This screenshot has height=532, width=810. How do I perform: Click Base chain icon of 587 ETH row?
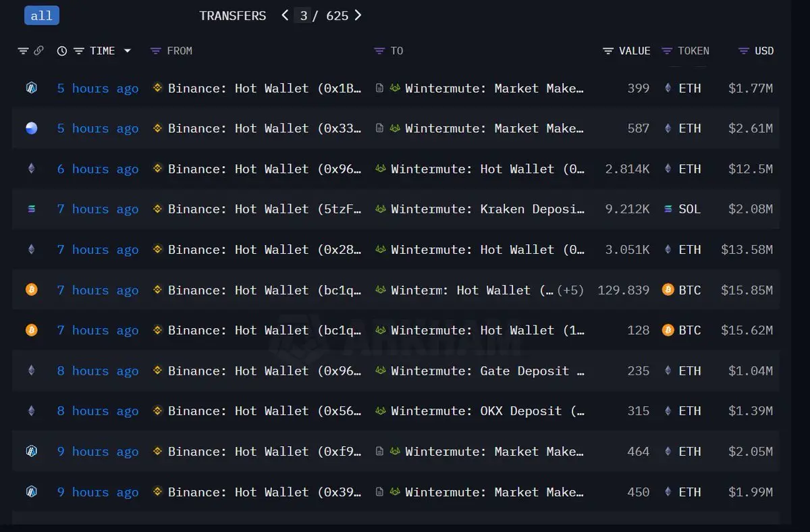(31, 128)
